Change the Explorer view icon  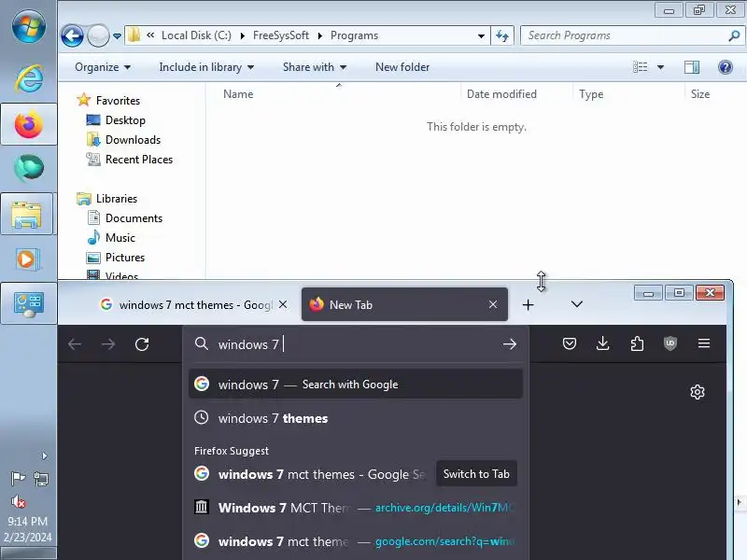pos(640,67)
